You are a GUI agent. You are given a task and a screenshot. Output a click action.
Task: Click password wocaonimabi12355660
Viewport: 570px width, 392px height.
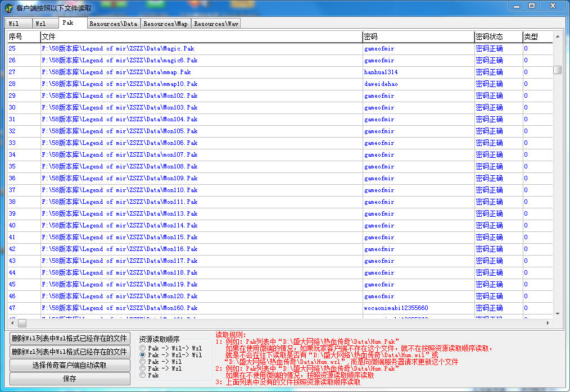tap(396, 308)
